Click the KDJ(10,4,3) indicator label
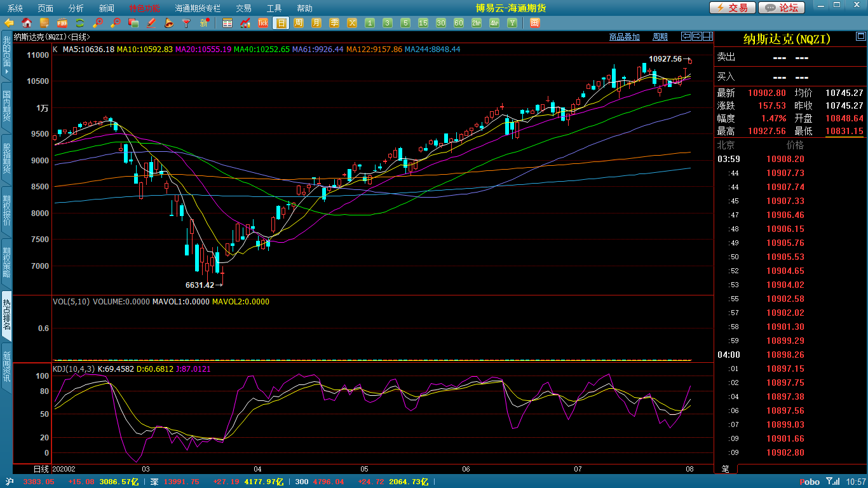 74,369
